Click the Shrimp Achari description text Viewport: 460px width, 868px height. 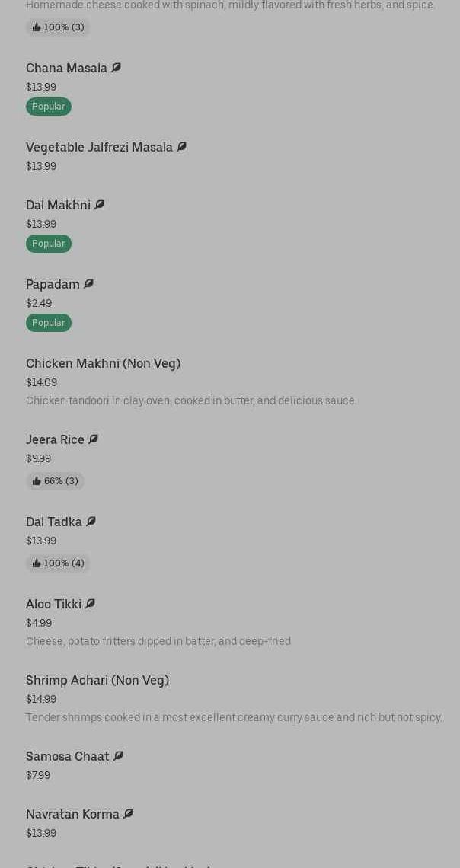tap(233, 717)
